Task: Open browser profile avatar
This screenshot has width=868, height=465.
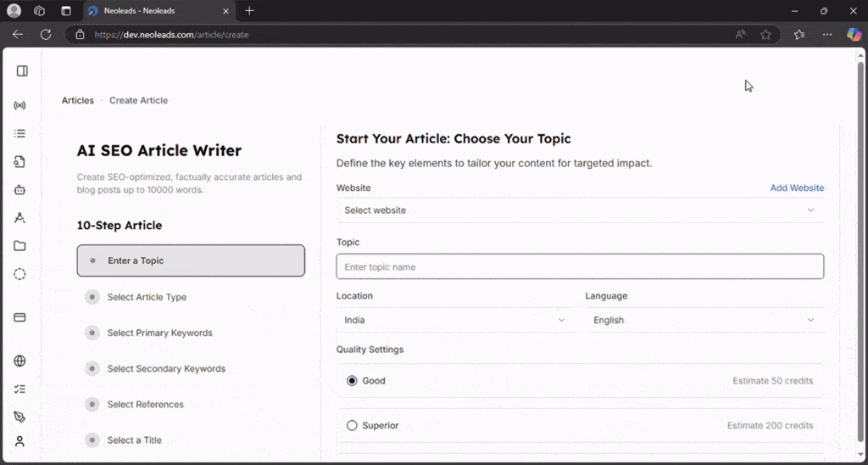Action: coord(14,10)
